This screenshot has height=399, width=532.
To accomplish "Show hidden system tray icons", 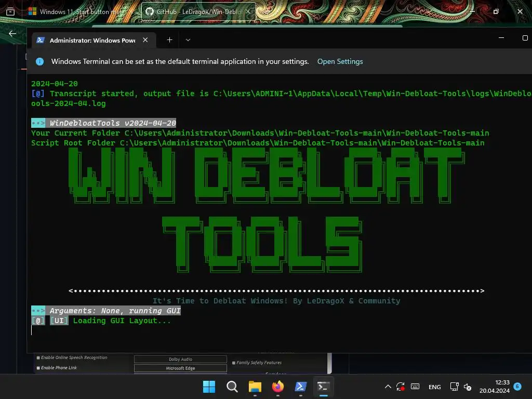I will point(388,387).
